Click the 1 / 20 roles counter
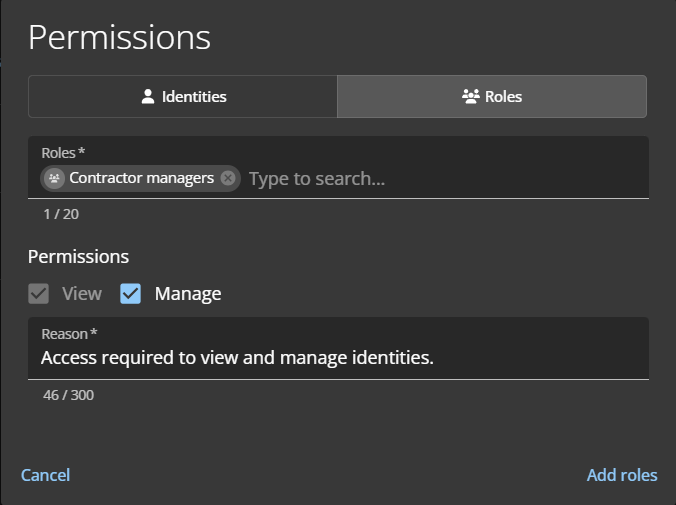 click(61, 214)
